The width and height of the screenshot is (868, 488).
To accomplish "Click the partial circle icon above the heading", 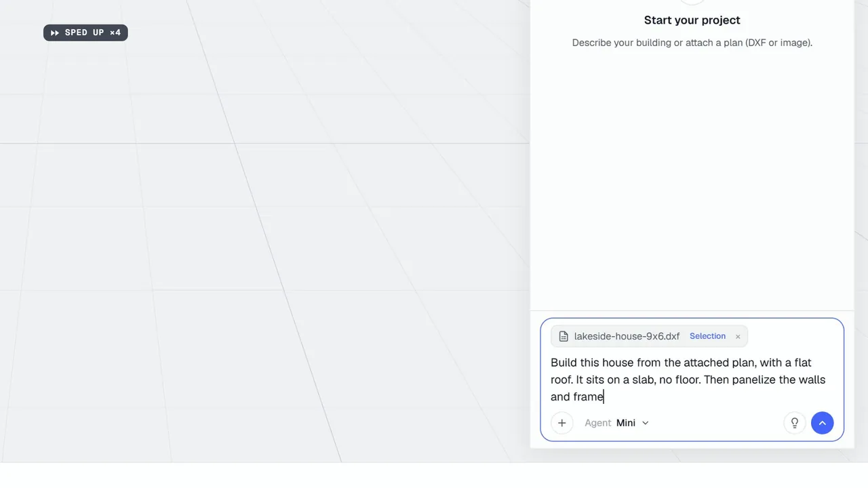I will click(692, 2).
